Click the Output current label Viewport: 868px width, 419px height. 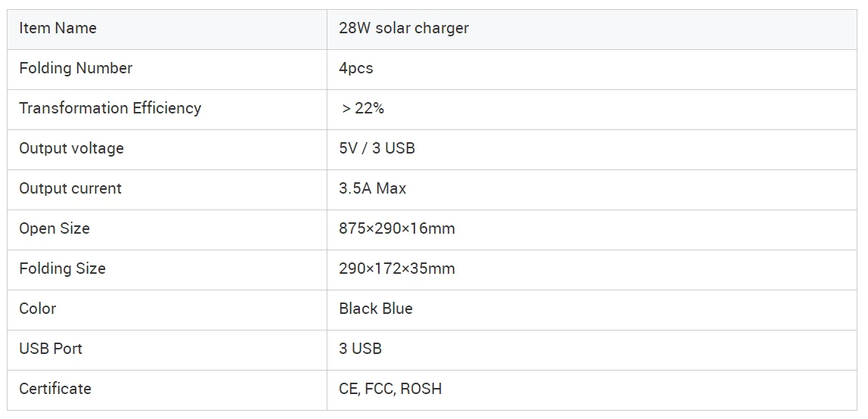pyautogui.click(x=70, y=189)
